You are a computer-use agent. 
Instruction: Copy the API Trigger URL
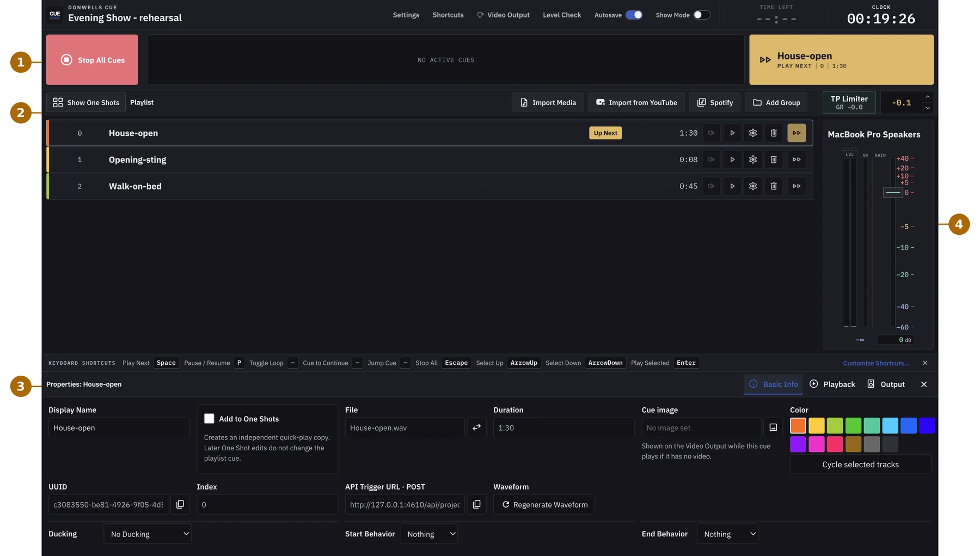click(x=476, y=505)
